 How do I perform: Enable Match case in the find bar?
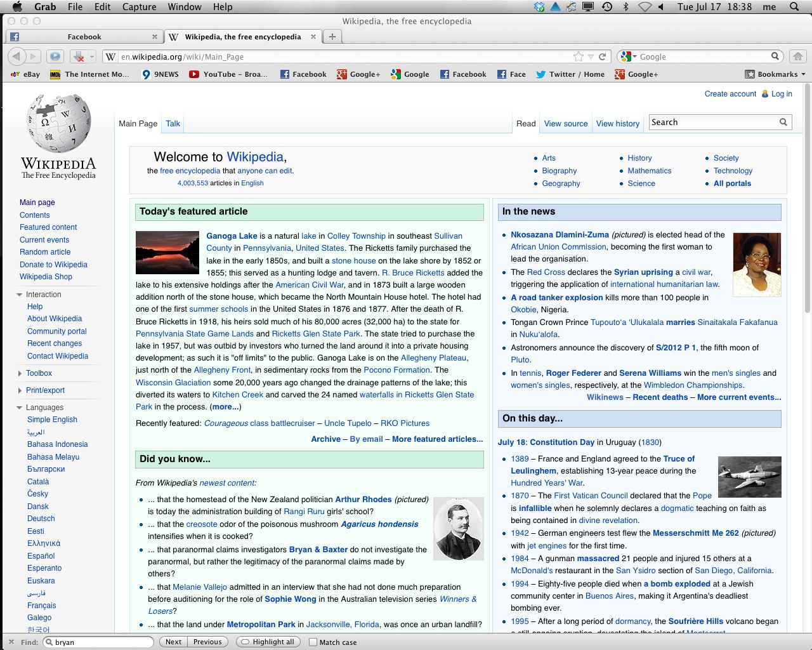point(312,642)
